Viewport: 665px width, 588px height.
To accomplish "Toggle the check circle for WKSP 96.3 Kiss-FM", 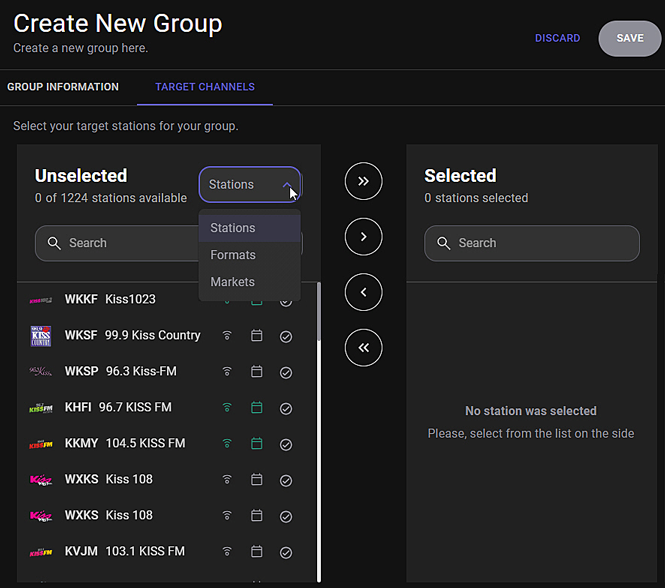I will (x=286, y=373).
